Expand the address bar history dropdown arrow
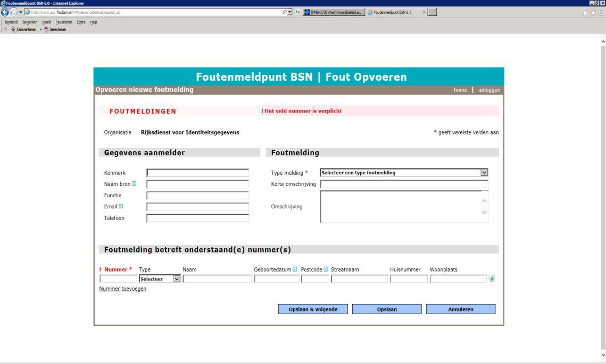 pyautogui.click(x=289, y=12)
